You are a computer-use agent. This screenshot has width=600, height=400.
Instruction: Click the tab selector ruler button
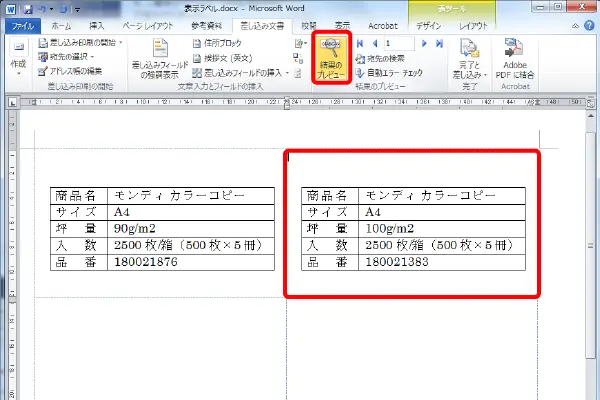click(13, 103)
